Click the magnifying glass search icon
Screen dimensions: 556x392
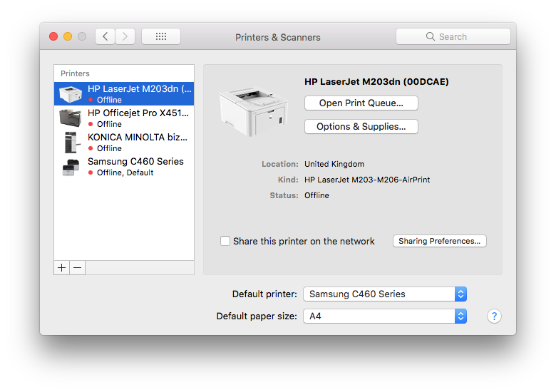pos(430,36)
